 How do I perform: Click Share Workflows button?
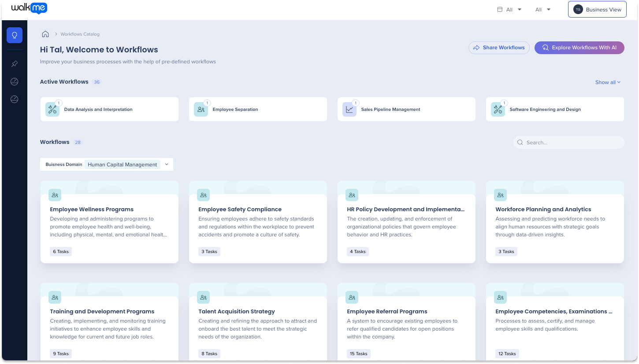coord(499,48)
